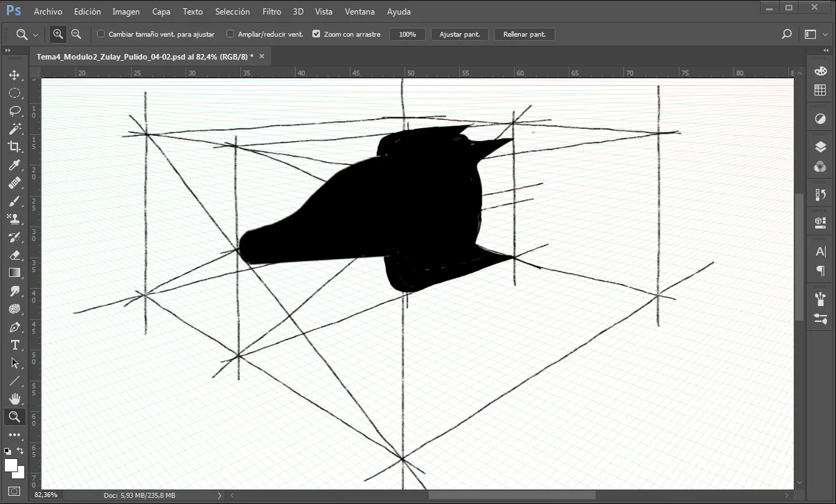Select the Eyedropper tool

15,165
